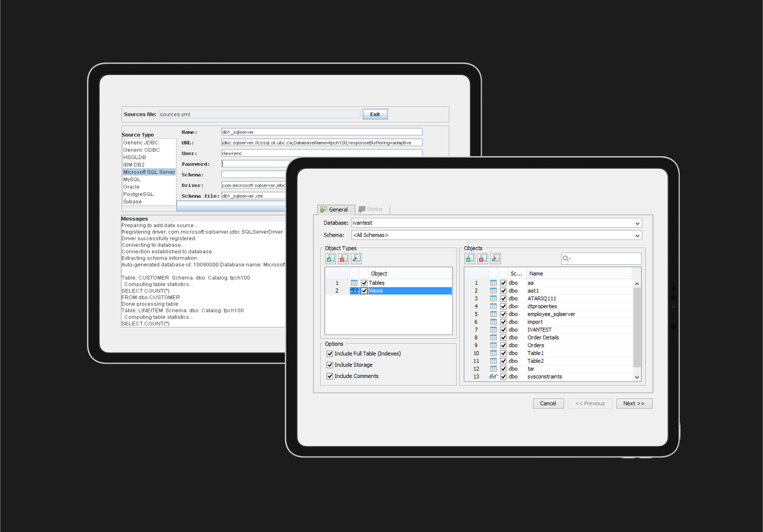Click select-all icon in Object Types toolbar
This screenshot has height=532, width=763.
[330, 259]
